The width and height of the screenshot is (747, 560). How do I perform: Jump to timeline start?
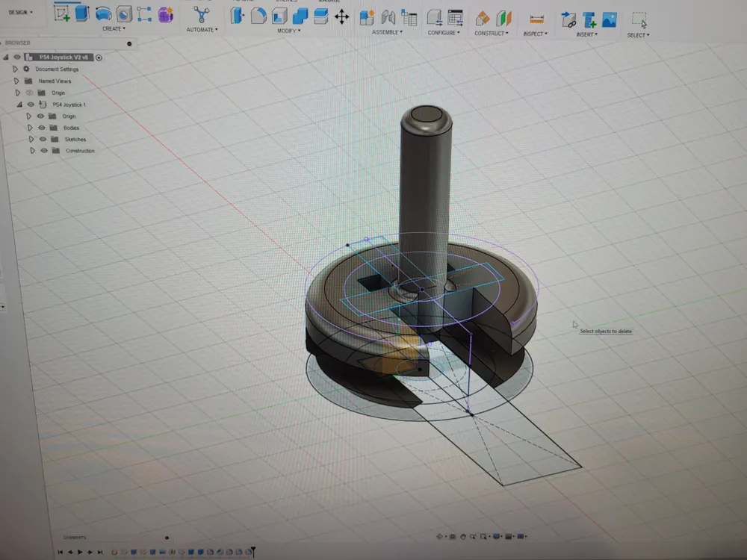(x=60, y=553)
